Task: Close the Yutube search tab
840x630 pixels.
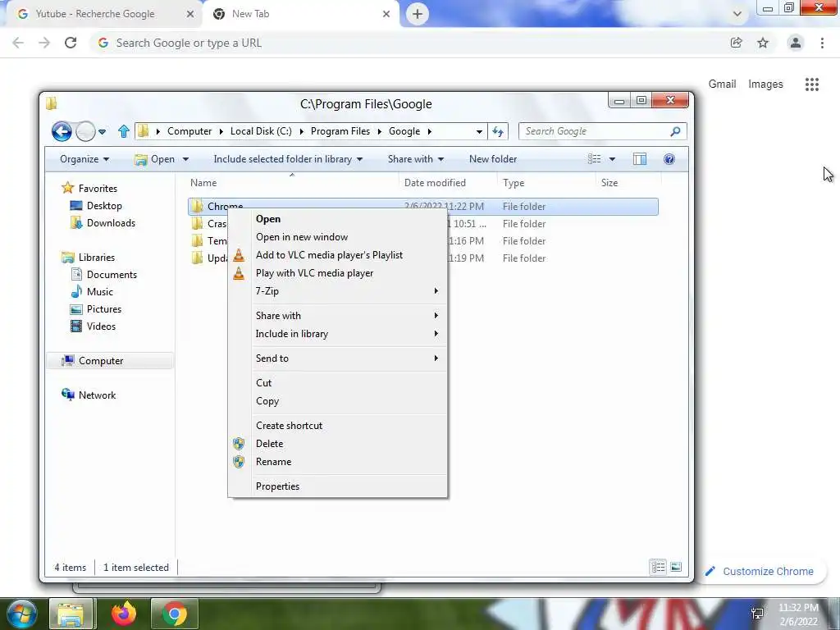Action: [190, 14]
